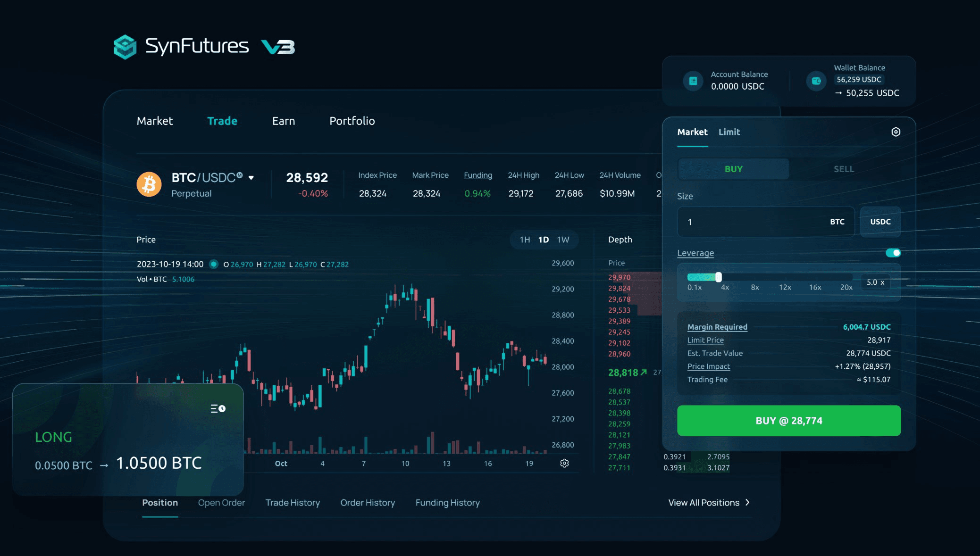Click the SynFutures logo icon
The image size is (980, 556).
pyautogui.click(x=125, y=47)
